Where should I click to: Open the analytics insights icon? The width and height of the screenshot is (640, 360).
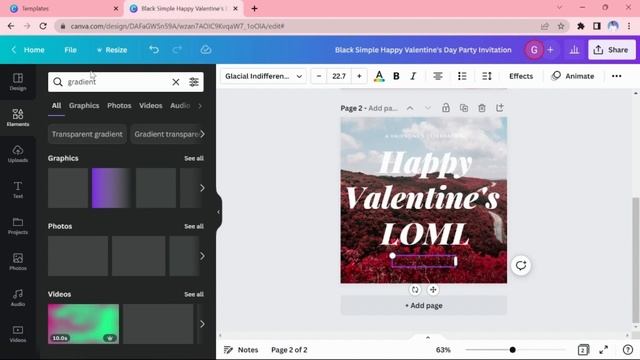574,50
